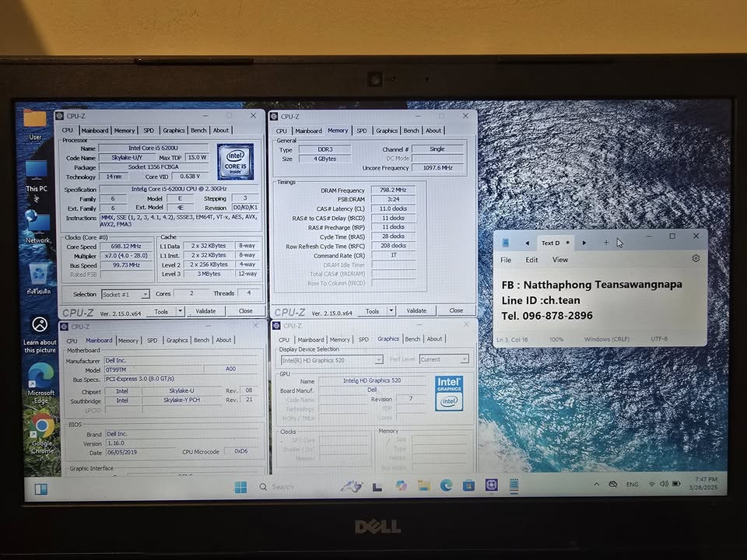This screenshot has width=747, height=560.
Task: Open Notepad settings gear
Action: (x=696, y=258)
